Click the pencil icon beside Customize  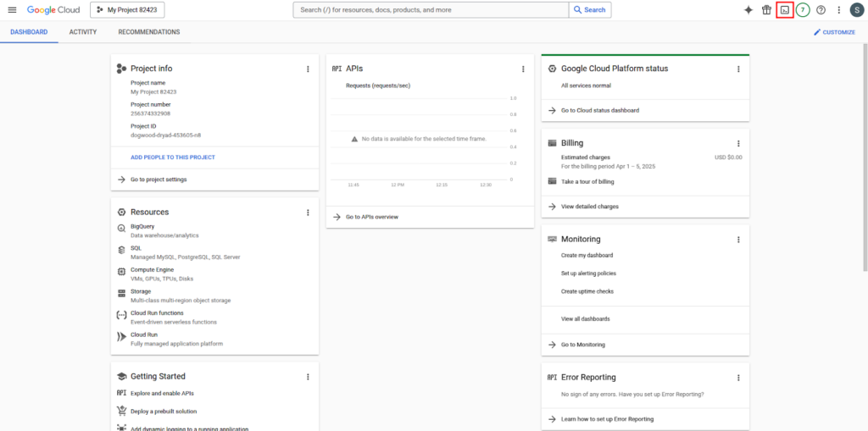point(817,32)
